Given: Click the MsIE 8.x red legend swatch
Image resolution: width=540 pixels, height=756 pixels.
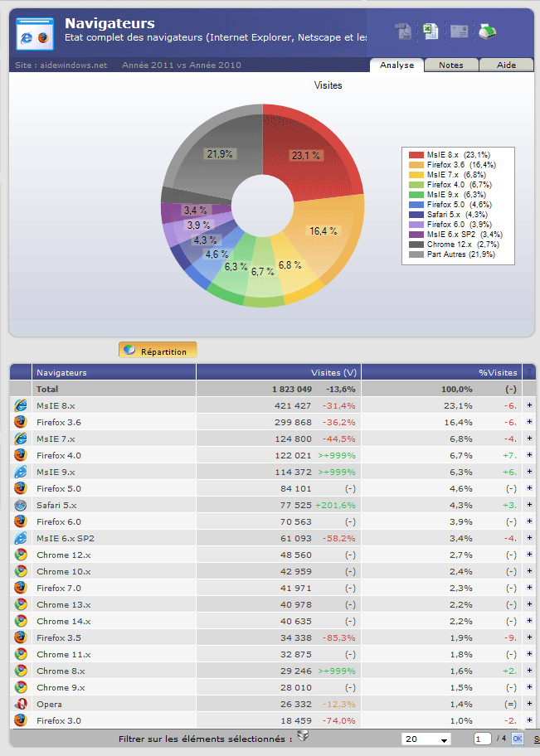Looking at the screenshot, I should [416, 155].
